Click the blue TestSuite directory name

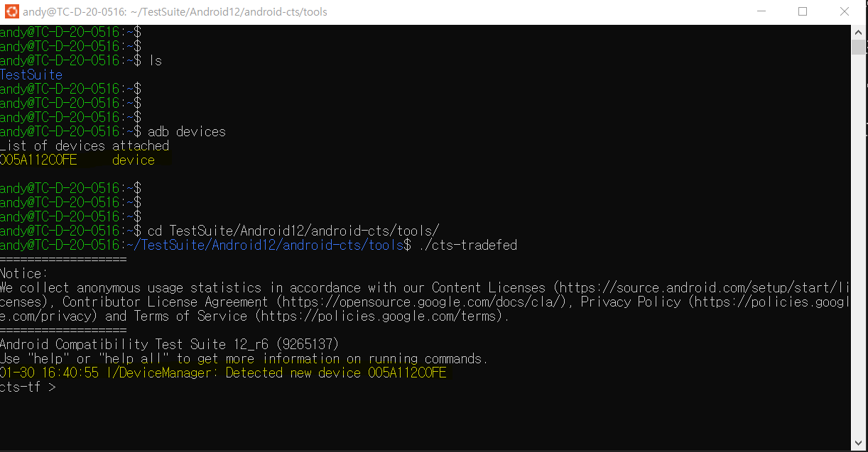[x=31, y=75]
